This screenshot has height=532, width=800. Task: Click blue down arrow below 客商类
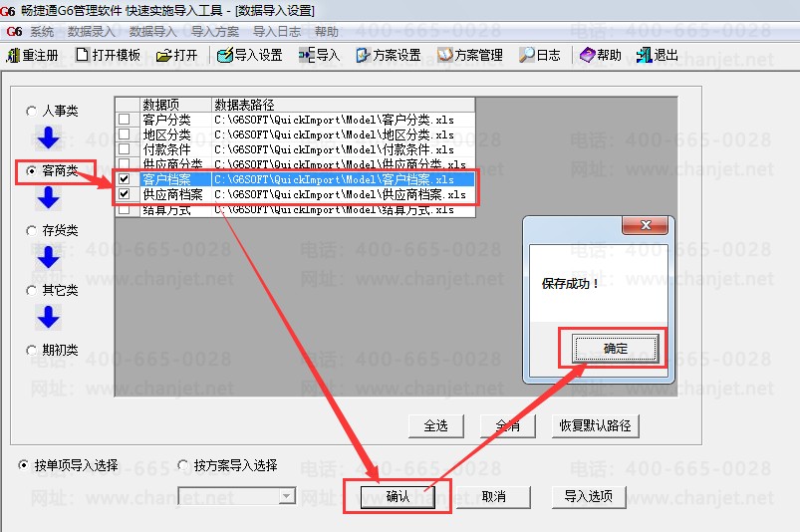coord(49,198)
